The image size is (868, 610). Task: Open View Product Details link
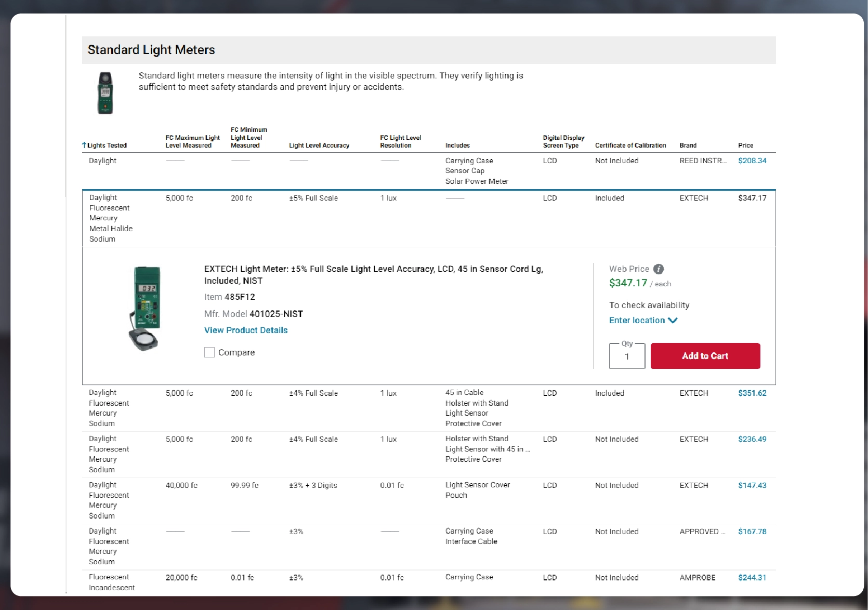tap(246, 330)
